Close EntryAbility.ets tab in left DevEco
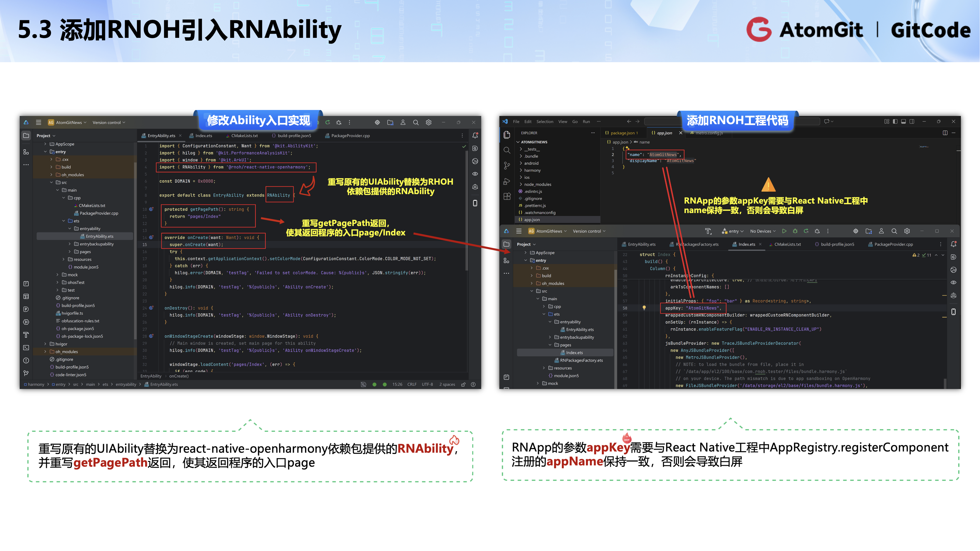The height and width of the screenshot is (551, 980). point(180,135)
